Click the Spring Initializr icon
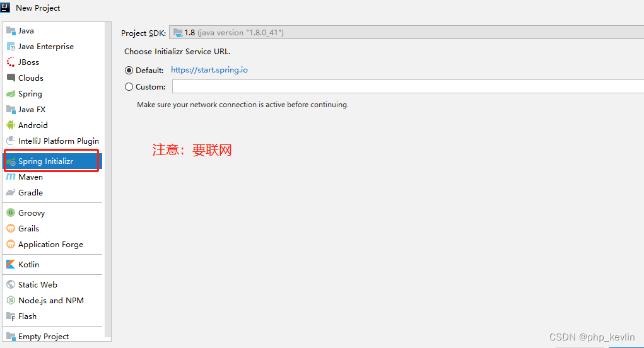The image size is (644, 348). coord(11,161)
